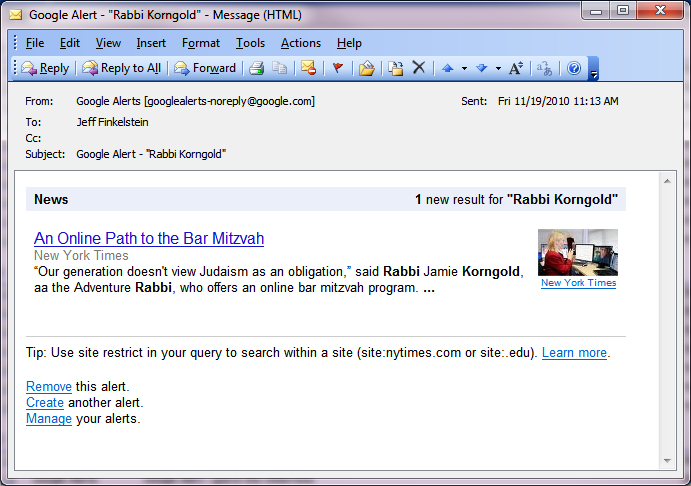This screenshot has width=691, height=486.
Task: Click the scroll up arrow in message pane
Action: pyautogui.click(x=667, y=181)
